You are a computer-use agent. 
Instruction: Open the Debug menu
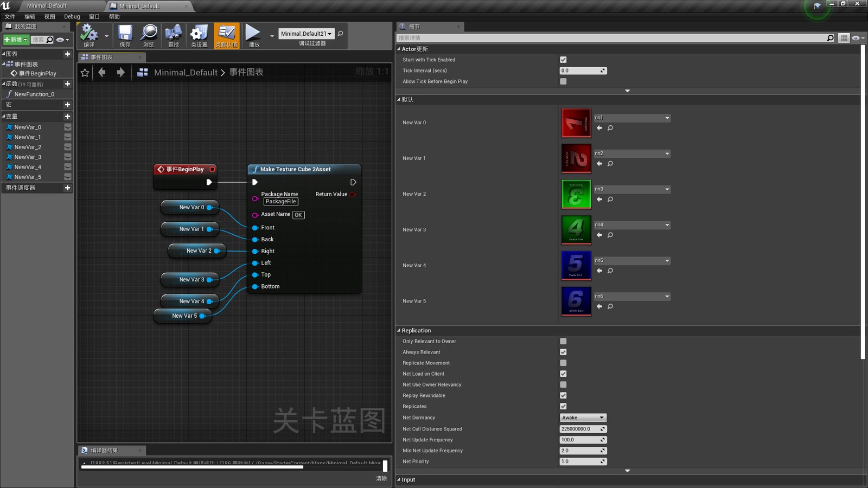pyautogui.click(x=71, y=16)
